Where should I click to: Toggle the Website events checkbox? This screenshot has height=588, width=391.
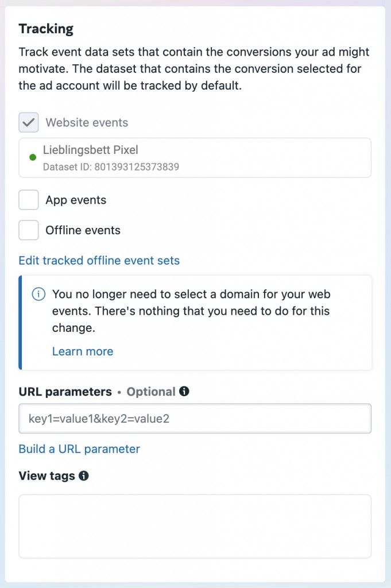[x=29, y=122]
